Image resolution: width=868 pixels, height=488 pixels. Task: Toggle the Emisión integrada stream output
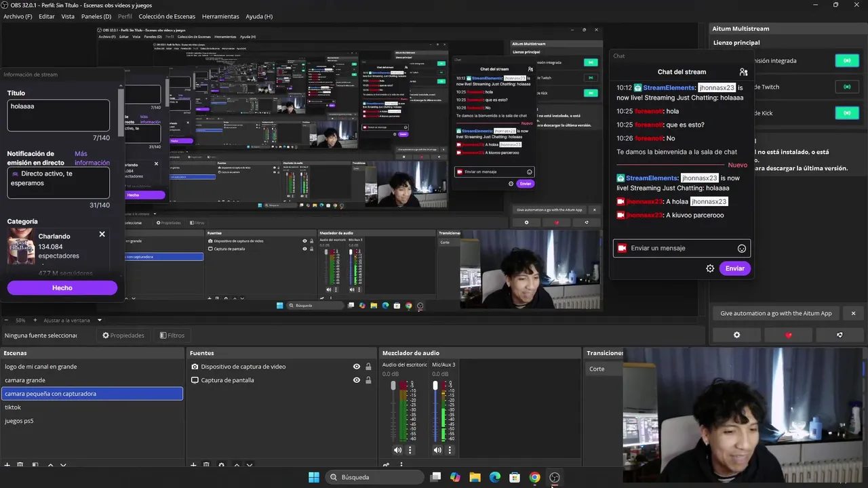846,60
